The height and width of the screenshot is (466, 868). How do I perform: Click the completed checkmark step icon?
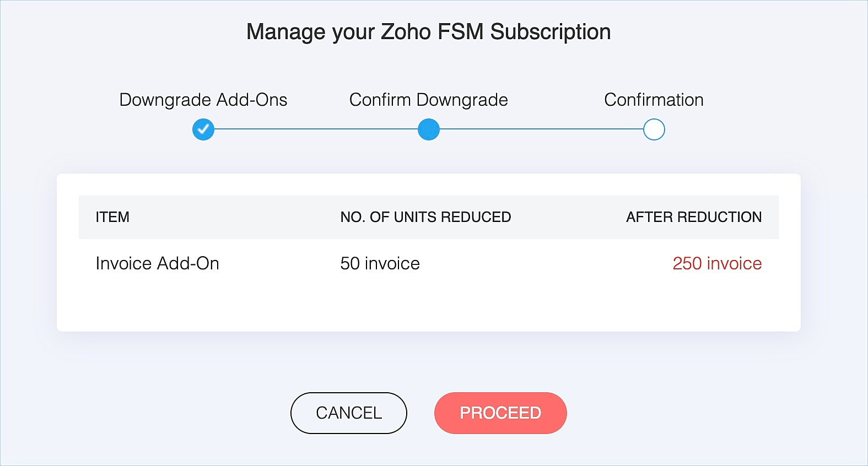pyautogui.click(x=203, y=129)
